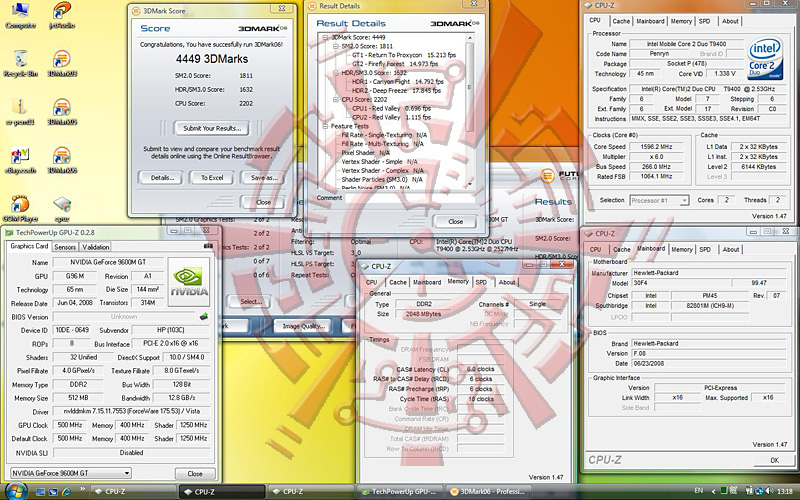The width and height of the screenshot is (800, 500).
Task: Click the Details... button in 3DMark Score
Action: click(162, 178)
